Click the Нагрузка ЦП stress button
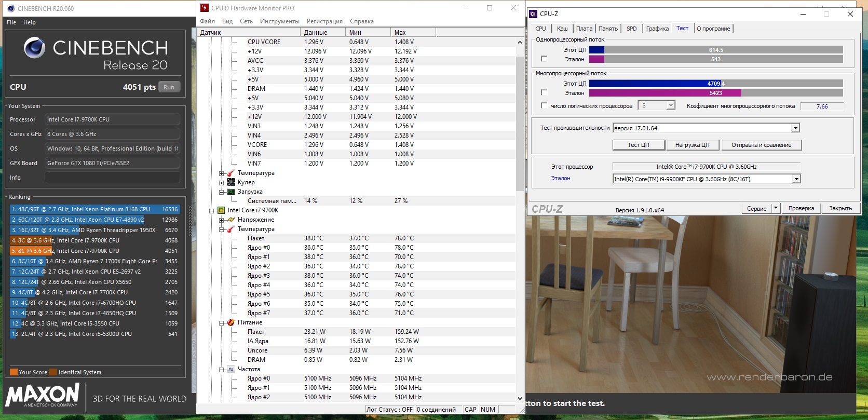Screen dimensions: 868x420 692,145
